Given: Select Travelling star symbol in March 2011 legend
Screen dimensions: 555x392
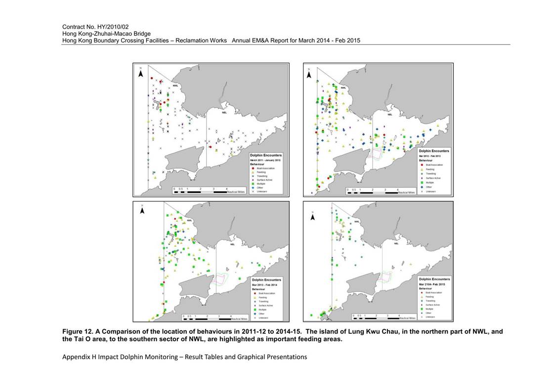Looking at the screenshot, I should pyautogui.click(x=253, y=176).
